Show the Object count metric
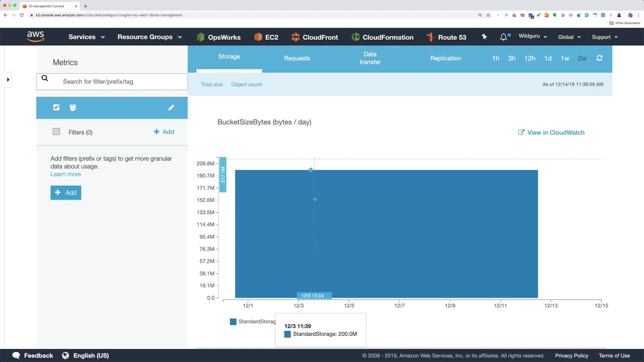This screenshot has width=644, height=362. [x=247, y=84]
